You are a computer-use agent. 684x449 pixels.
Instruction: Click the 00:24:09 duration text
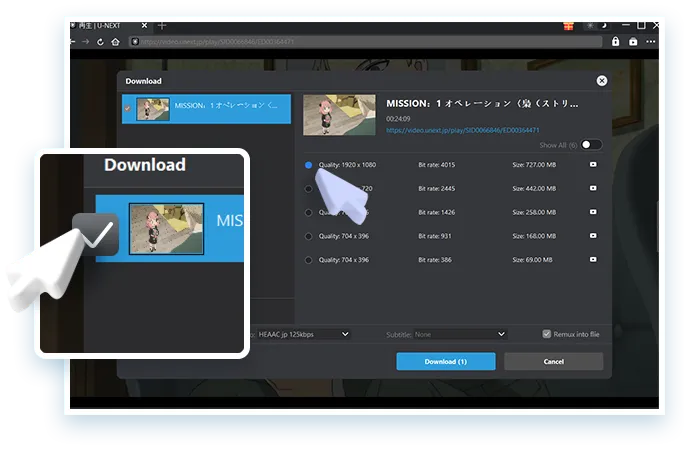tap(398, 119)
